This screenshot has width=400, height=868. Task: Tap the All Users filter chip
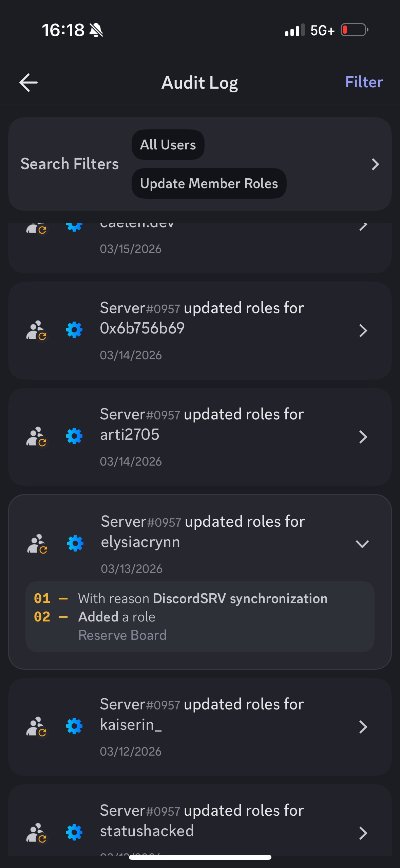tap(168, 145)
